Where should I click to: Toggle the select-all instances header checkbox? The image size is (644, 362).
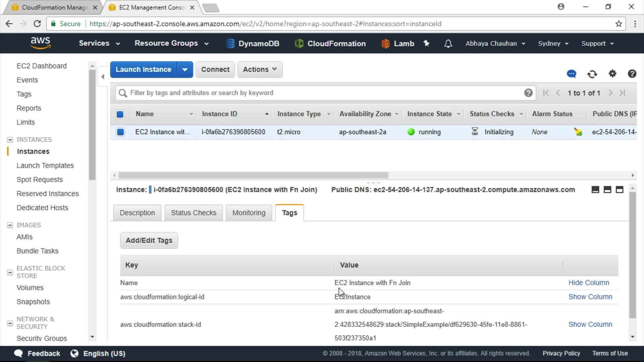(x=120, y=114)
